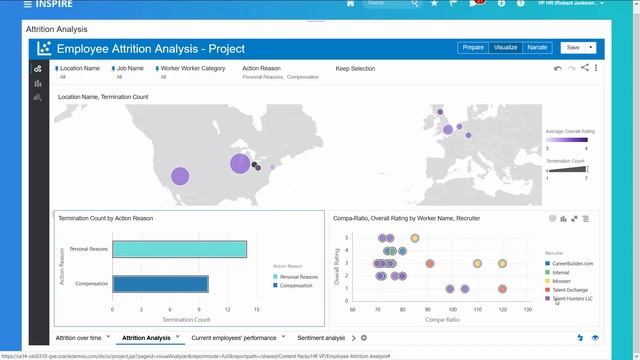Select Monster legend item
This screenshot has height=360, width=640.
tap(558, 281)
